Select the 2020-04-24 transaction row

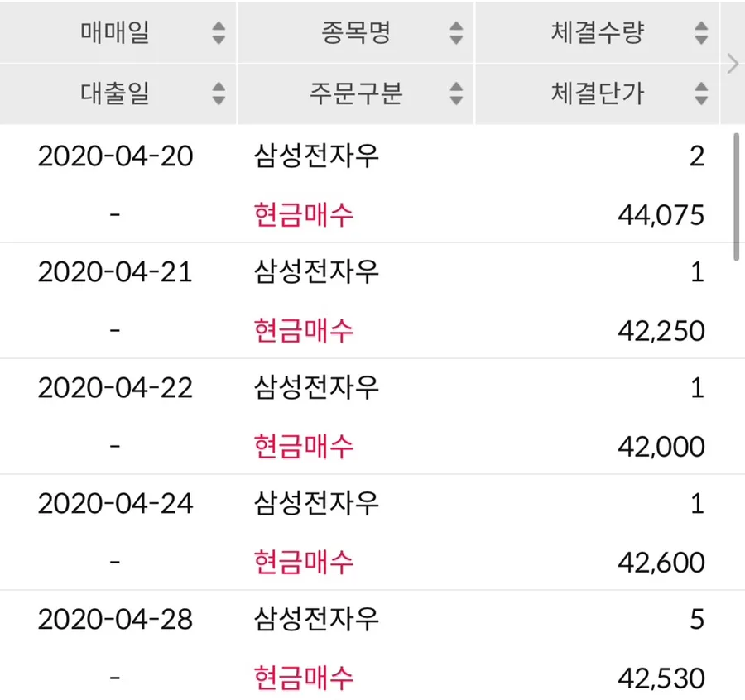[x=361, y=532]
